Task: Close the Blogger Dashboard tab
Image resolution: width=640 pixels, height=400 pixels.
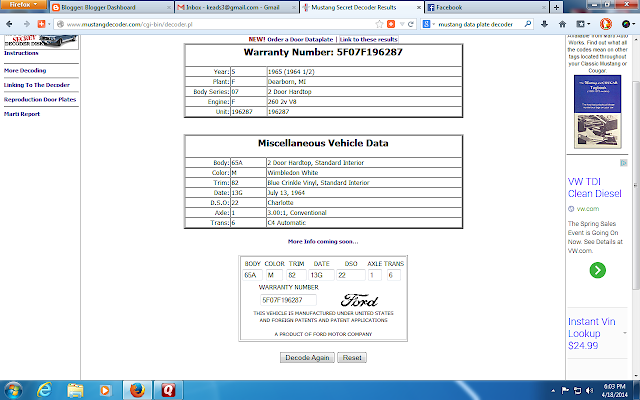Action: coord(169,7)
